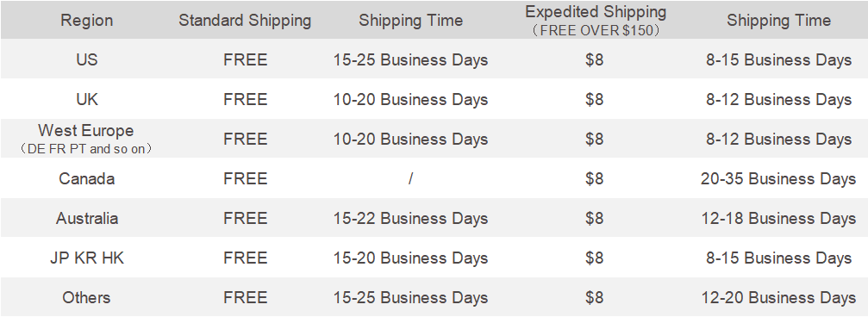This screenshot has height=317, width=868.
Task: Click the Canada region cell
Action: pyautogui.click(x=87, y=178)
